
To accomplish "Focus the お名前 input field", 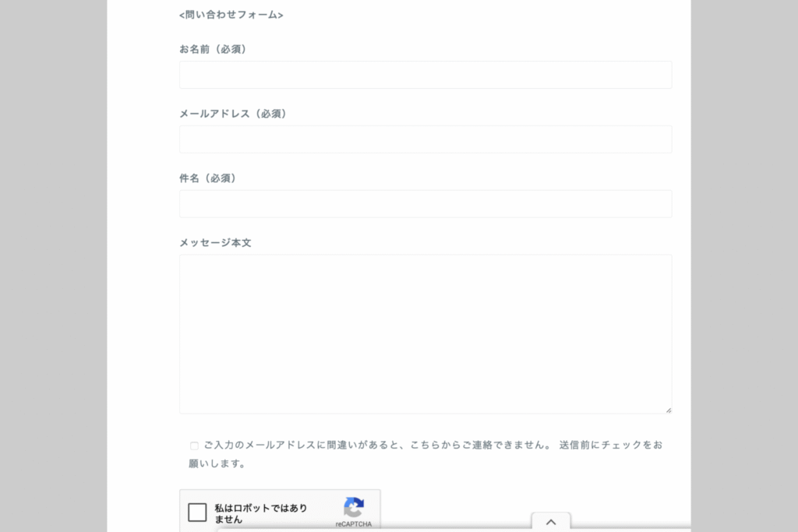I will pos(425,75).
